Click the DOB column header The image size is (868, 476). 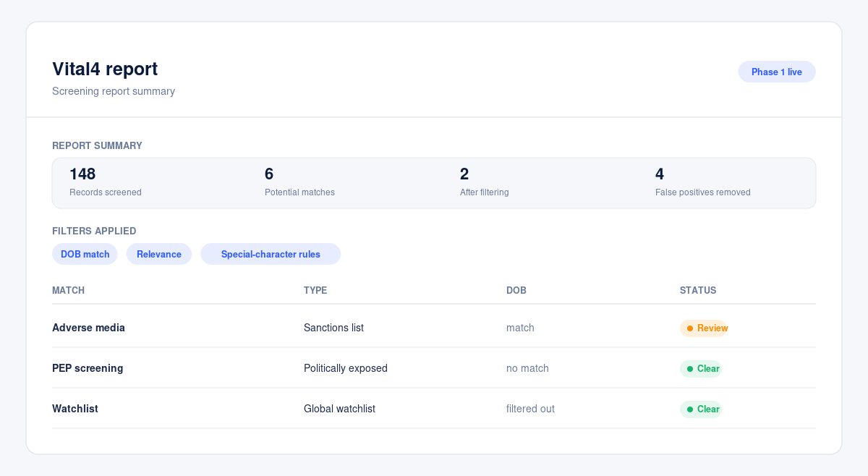516,290
